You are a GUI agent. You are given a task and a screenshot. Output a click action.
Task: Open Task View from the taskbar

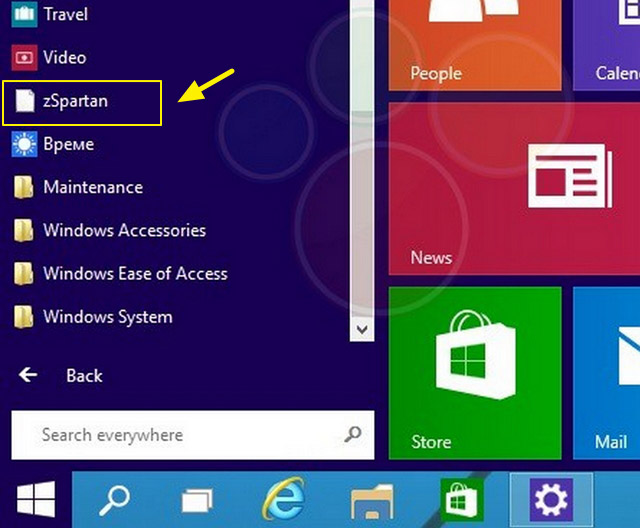pyautogui.click(x=198, y=497)
